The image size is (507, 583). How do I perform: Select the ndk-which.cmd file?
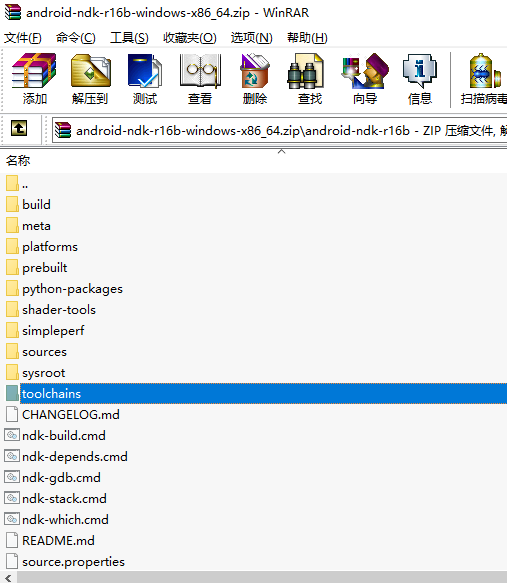[x=254, y=519]
